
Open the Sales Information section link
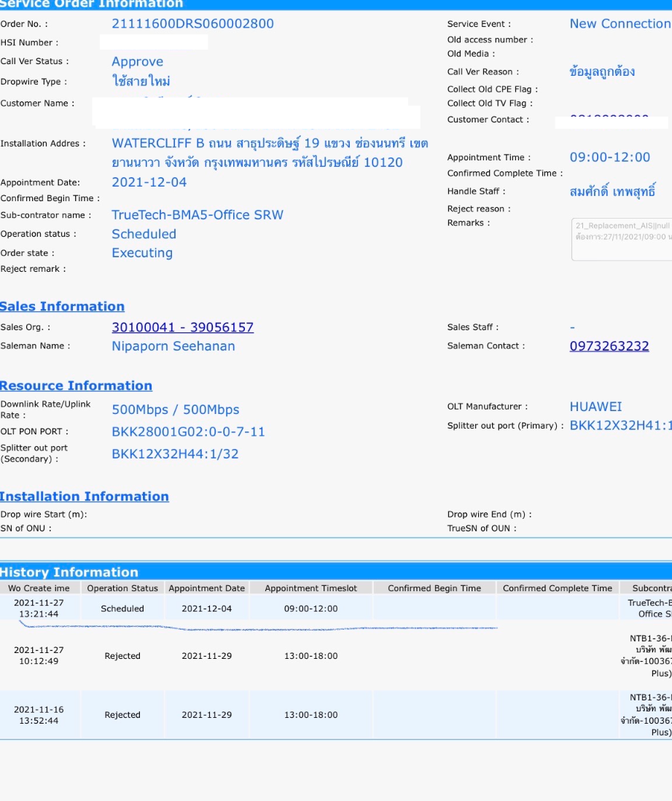point(63,307)
